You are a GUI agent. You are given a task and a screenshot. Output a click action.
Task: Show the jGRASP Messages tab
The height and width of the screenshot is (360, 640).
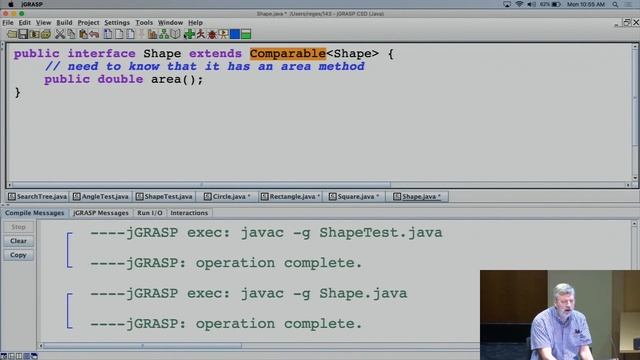[x=101, y=213]
